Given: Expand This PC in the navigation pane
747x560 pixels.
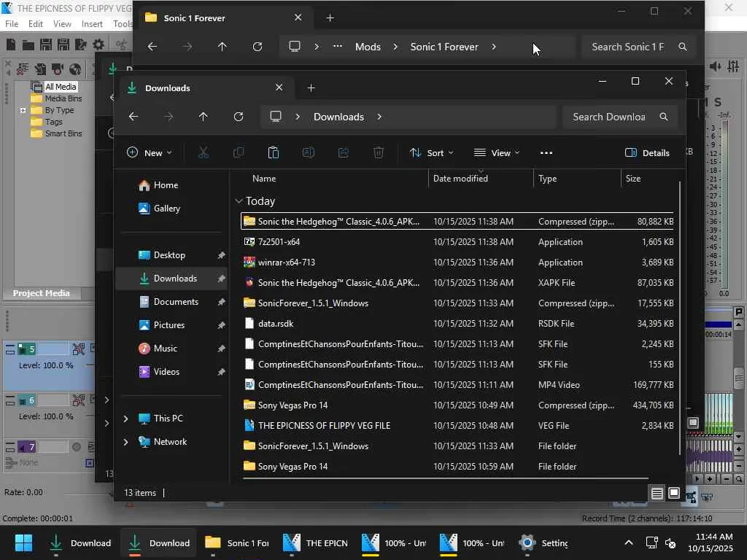Looking at the screenshot, I should pyautogui.click(x=125, y=419).
